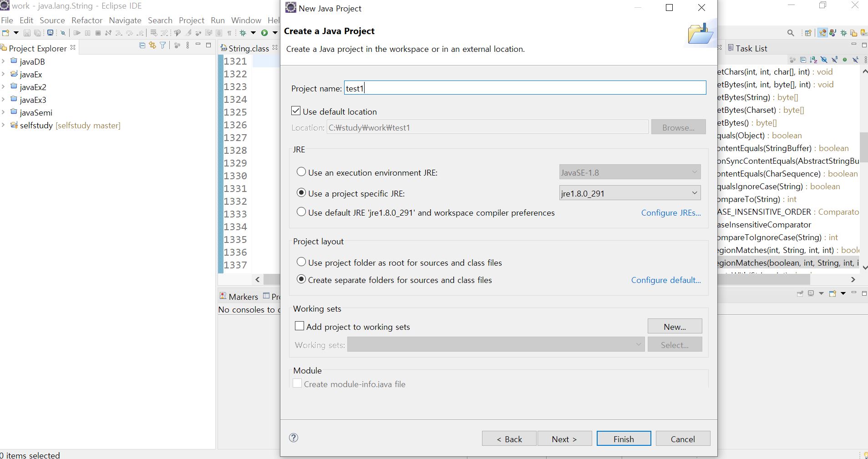Image resolution: width=868 pixels, height=459 pixels.
Task: Open the JavaSE-1.8 execution environment dropdown
Action: 630,172
